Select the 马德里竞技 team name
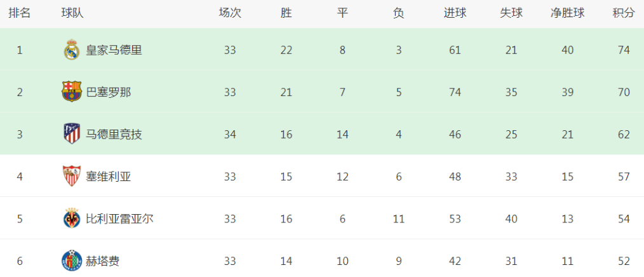This screenshot has width=644, height=277. (114, 135)
